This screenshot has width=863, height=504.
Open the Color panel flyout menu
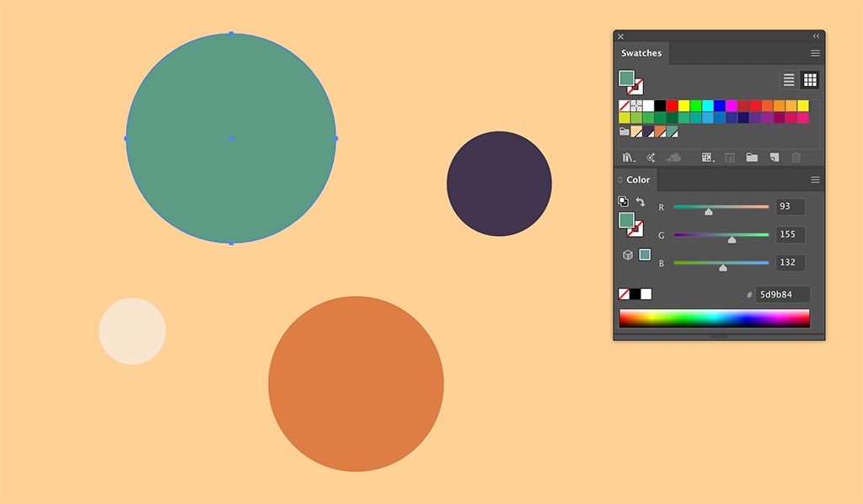pyautogui.click(x=814, y=180)
